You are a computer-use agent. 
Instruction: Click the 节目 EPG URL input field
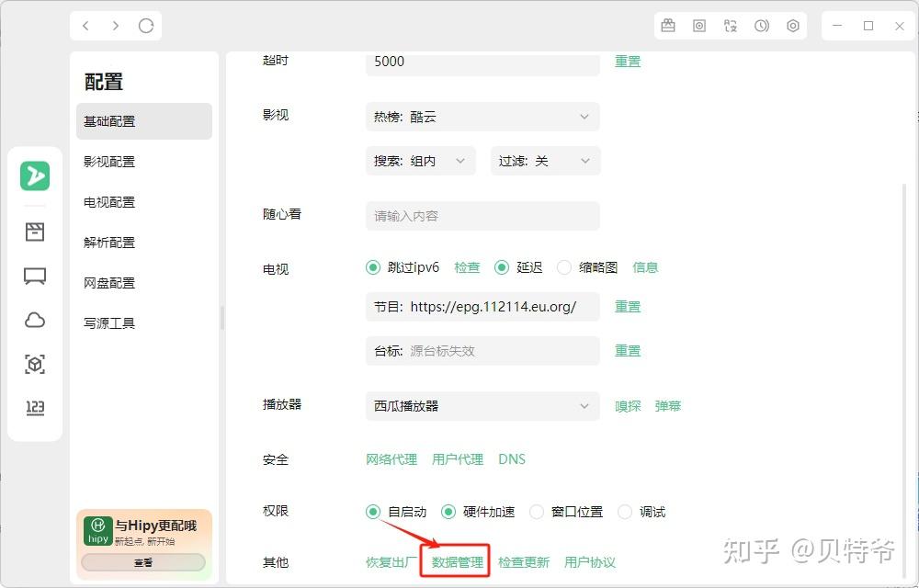tap(482, 306)
